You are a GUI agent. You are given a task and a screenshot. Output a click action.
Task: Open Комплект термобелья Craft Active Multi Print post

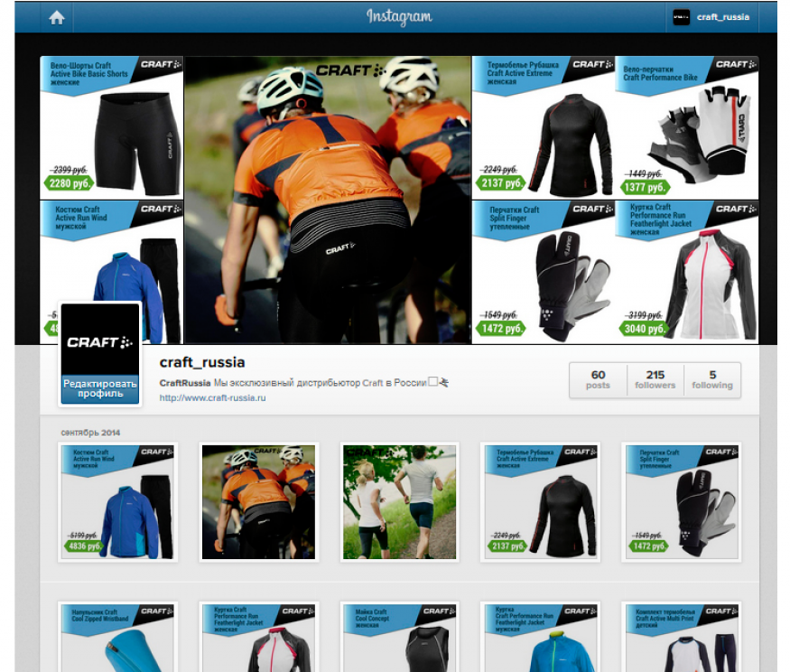682,638
